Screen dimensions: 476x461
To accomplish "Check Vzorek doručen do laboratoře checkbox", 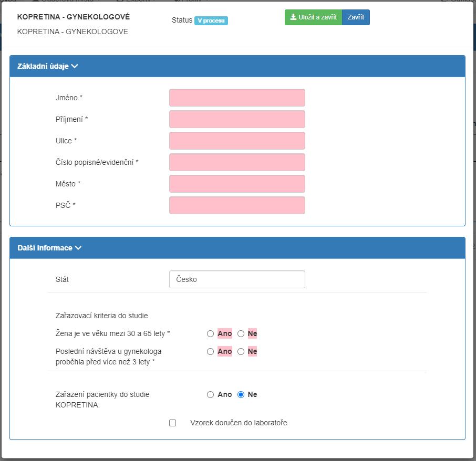I will (173, 423).
